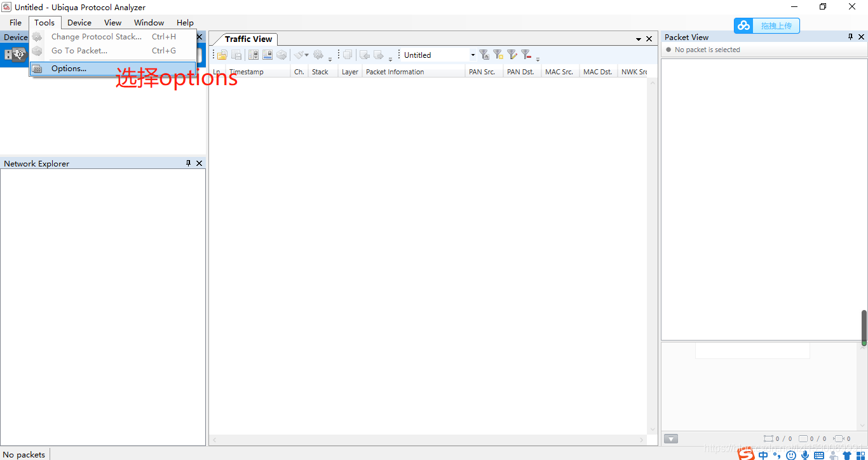Click the gear settings icon in Traffic View toolbar
This screenshot has width=868, height=460.
(318, 55)
